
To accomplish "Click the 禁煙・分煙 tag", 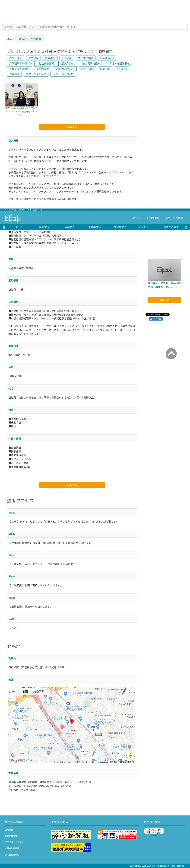I will 87,69.
